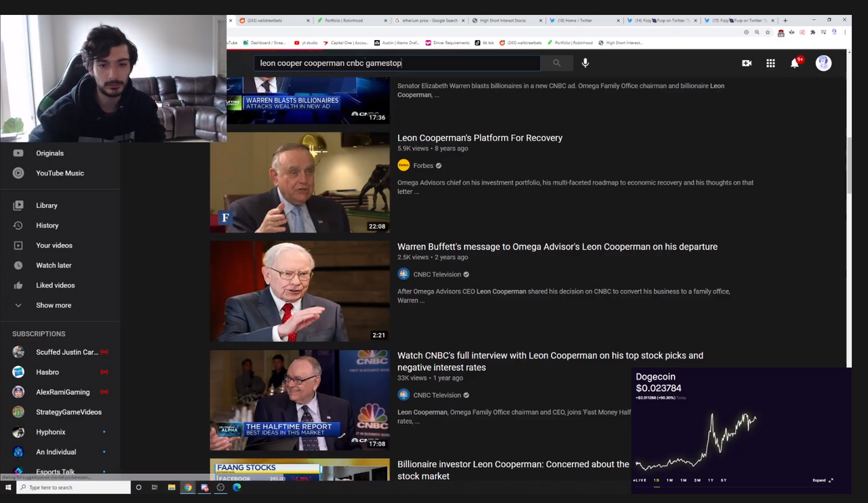The image size is (868, 503).
Task: Open Microsoft Edge from the taskbar
Action: tap(237, 487)
